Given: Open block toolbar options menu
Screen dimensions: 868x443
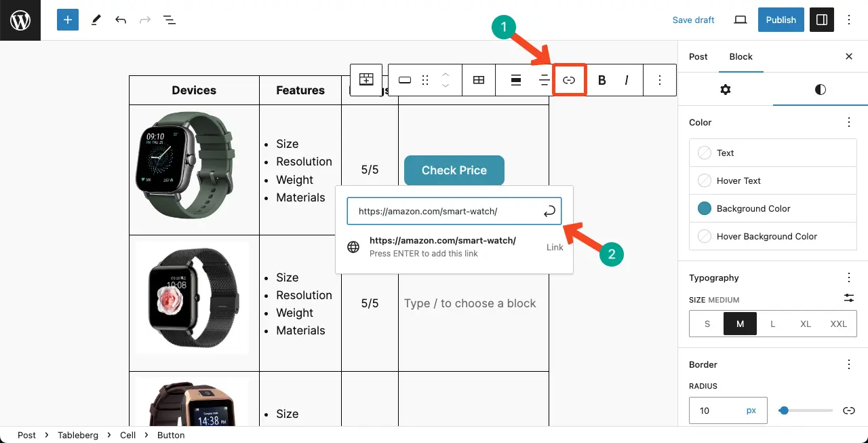Looking at the screenshot, I should pyautogui.click(x=660, y=80).
